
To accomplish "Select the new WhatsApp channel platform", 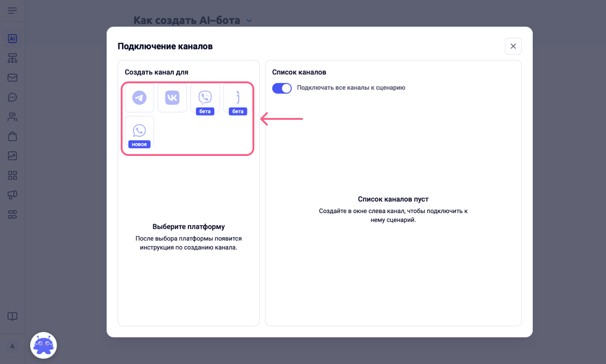I will pyautogui.click(x=139, y=130).
